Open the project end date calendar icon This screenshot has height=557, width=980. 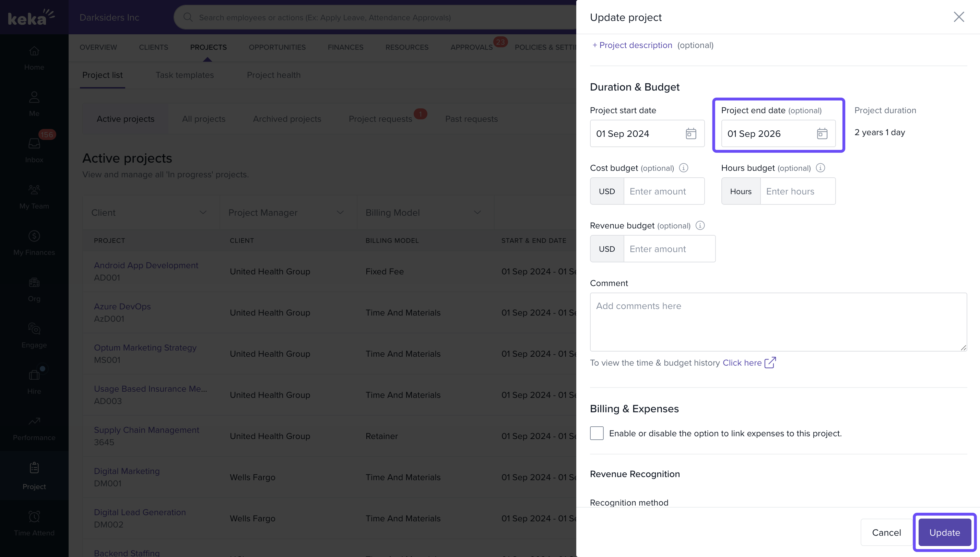[x=822, y=133]
